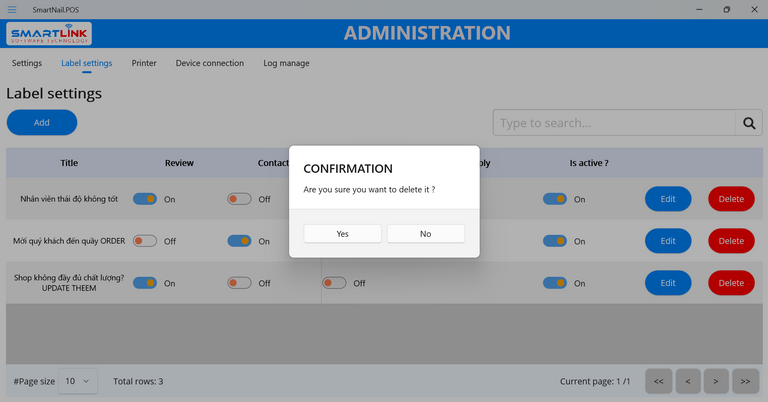Click the search input field

[x=614, y=123]
